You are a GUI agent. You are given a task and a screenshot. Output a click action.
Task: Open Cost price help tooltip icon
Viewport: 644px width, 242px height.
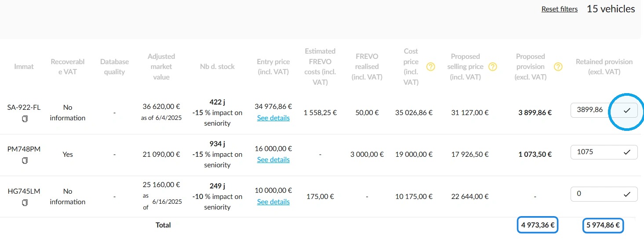431,67
